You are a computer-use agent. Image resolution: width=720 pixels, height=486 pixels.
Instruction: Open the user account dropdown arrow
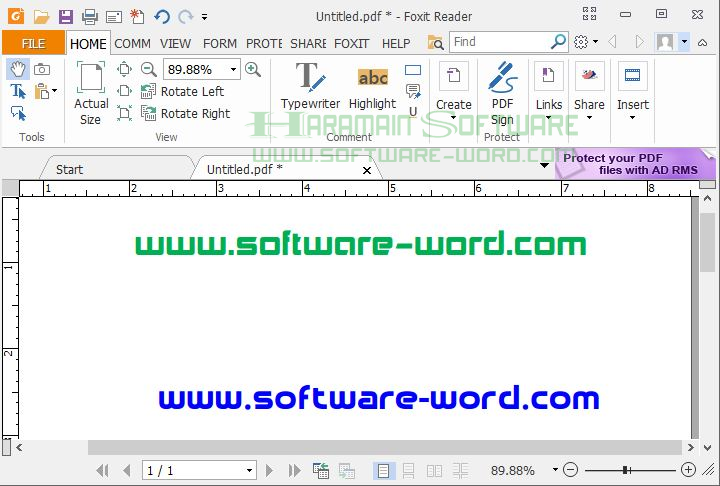(x=684, y=42)
